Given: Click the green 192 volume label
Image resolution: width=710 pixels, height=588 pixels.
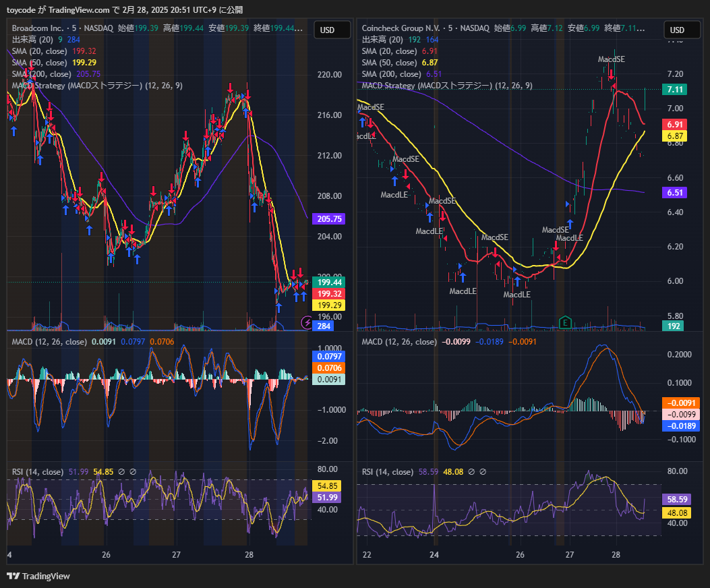Looking at the screenshot, I should tap(674, 326).
